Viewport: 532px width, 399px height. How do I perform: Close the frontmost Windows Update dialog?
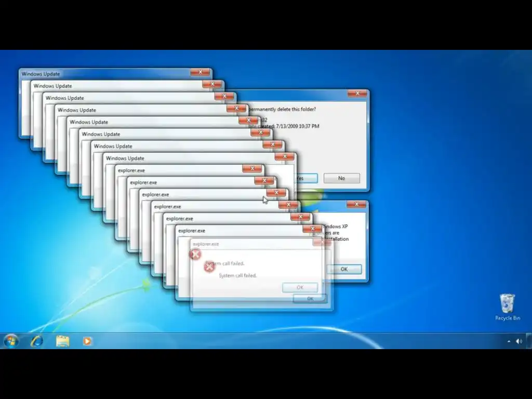tap(284, 156)
